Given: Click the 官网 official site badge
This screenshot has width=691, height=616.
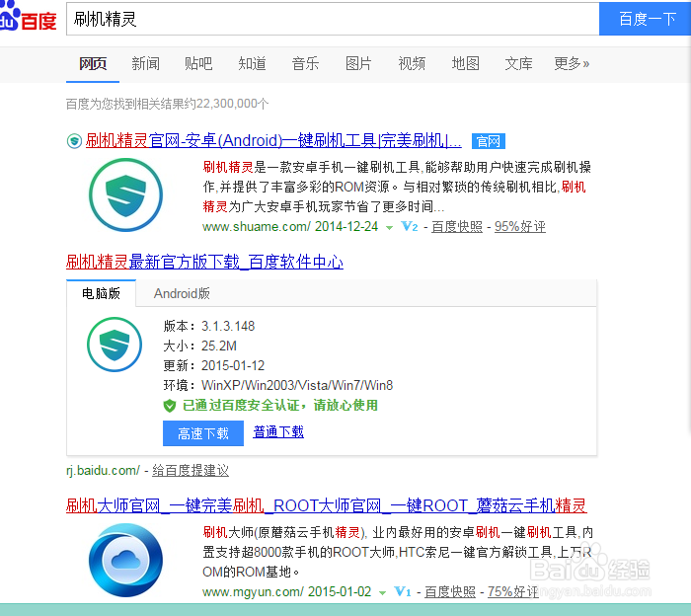Looking at the screenshot, I should point(489,141).
